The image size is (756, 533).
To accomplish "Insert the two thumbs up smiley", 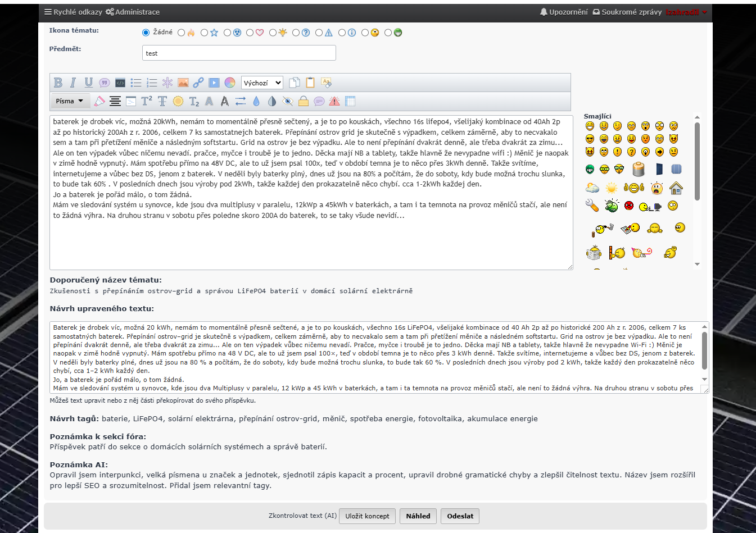I will 634,188.
